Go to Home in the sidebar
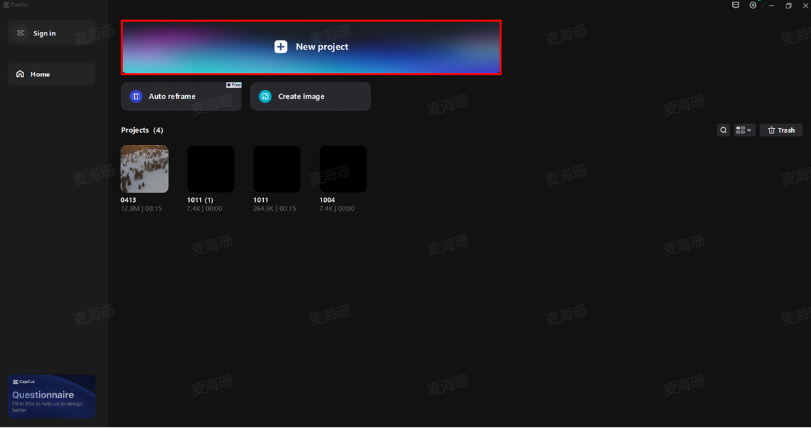 tap(51, 74)
